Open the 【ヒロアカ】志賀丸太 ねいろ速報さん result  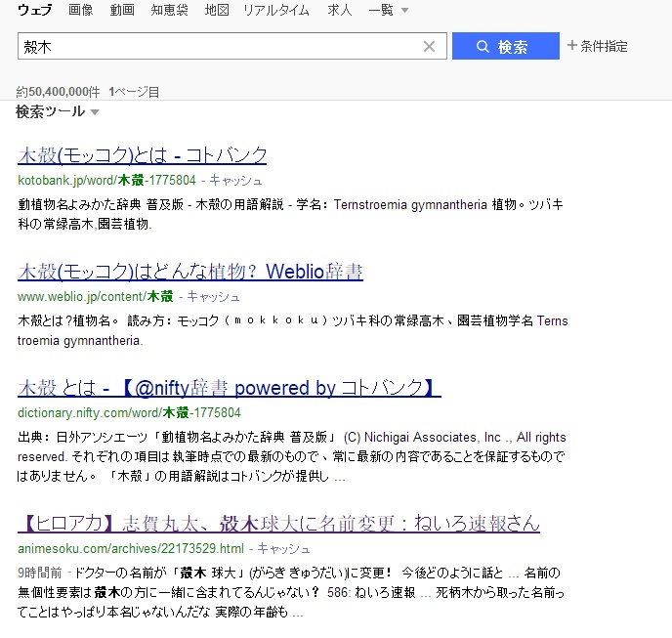point(278,524)
